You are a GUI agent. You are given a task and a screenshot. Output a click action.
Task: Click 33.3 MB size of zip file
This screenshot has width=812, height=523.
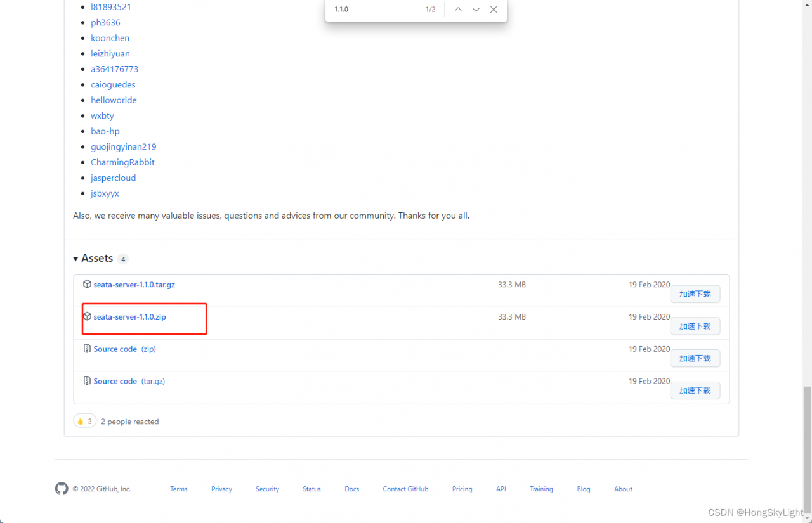(x=512, y=316)
